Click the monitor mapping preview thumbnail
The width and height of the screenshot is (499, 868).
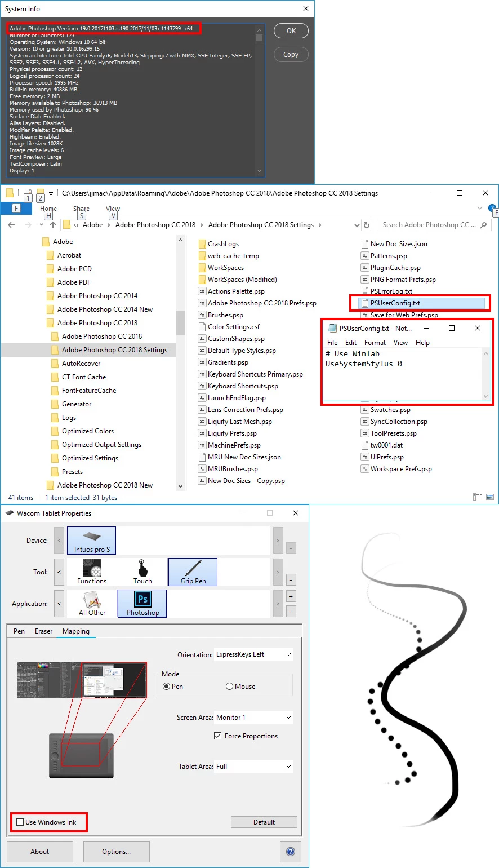pos(82,680)
